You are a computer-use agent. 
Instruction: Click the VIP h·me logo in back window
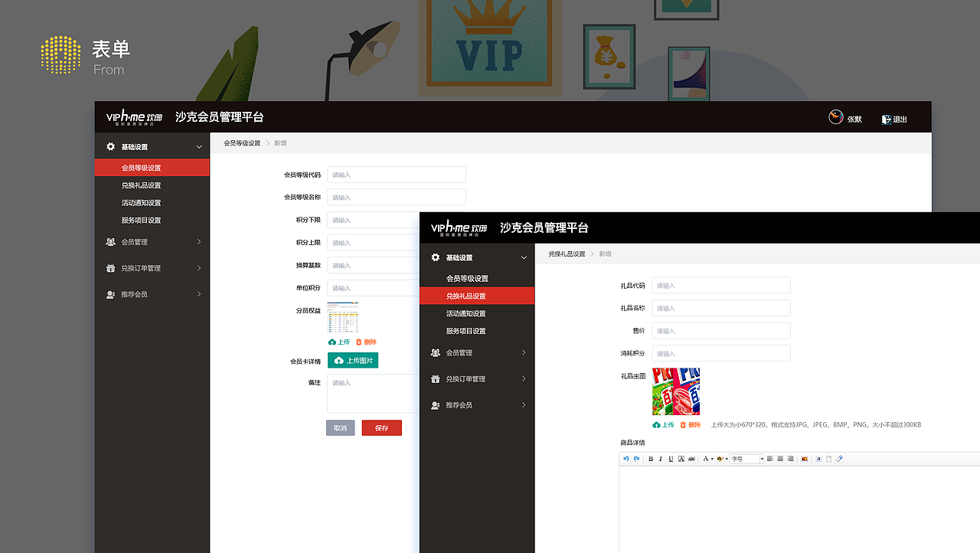coord(134,117)
